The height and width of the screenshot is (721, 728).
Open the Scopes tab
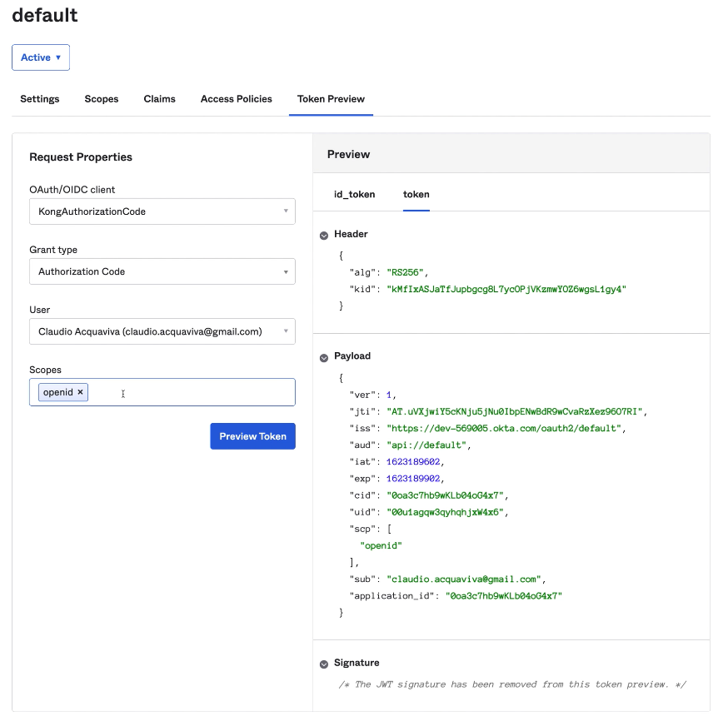102,99
